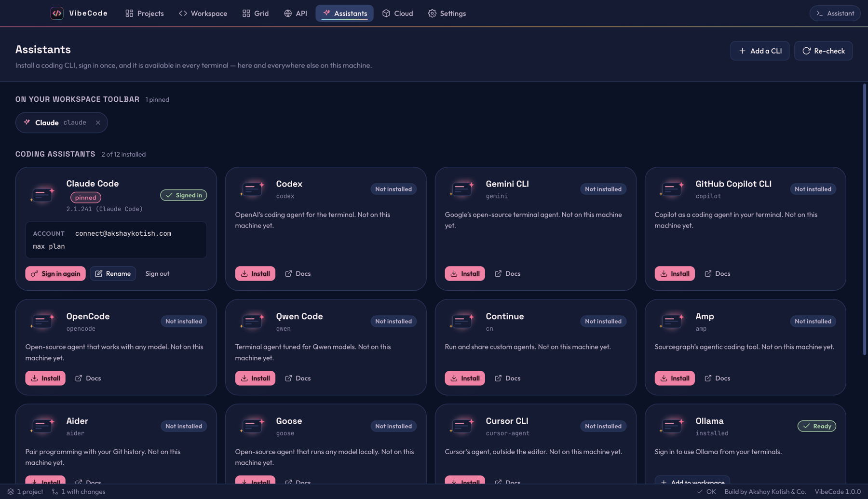Click the Continue card icon
The width and height of the screenshot is (868, 499).
click(462, 321)
